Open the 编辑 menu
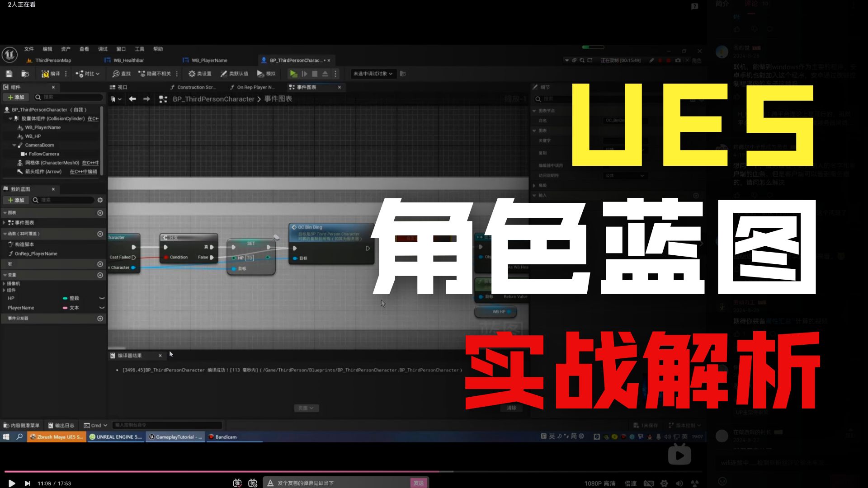The width and height of the screenshot is (868, 488). (47, 49)
